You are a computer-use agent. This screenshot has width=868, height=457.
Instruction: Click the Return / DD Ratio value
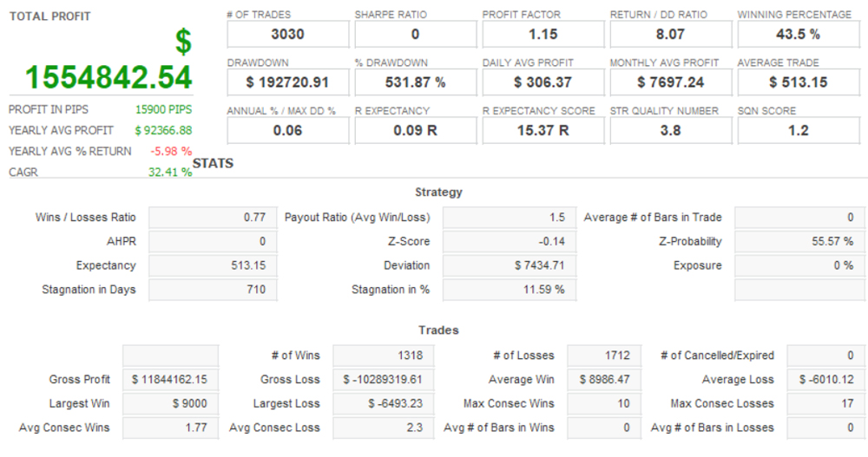tap(670, 35)
